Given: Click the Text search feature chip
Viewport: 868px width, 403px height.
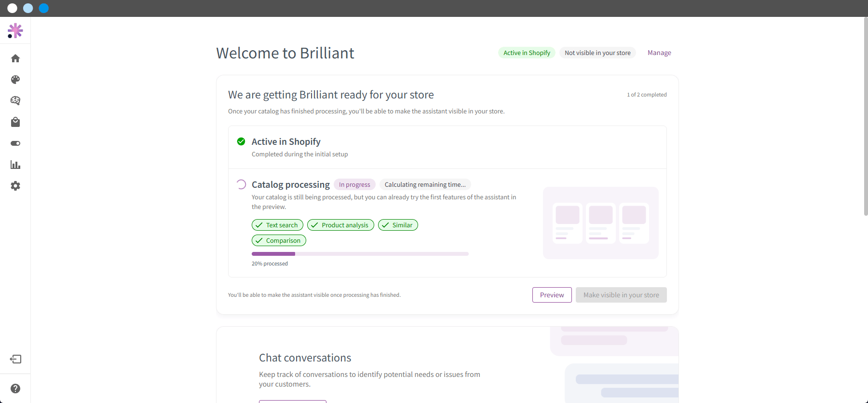Looking at the screenshot, I should (x=277, y=225).
